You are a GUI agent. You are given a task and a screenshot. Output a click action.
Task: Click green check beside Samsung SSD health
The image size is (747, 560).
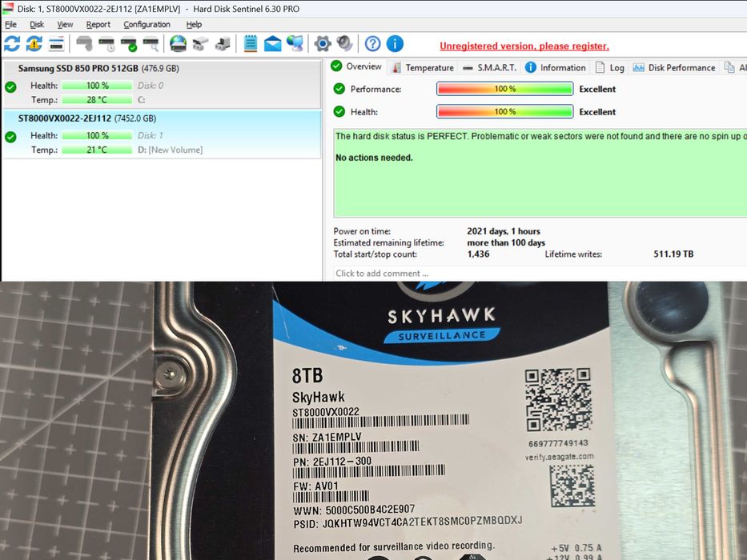pyautogui.click(x=10, y=86)
